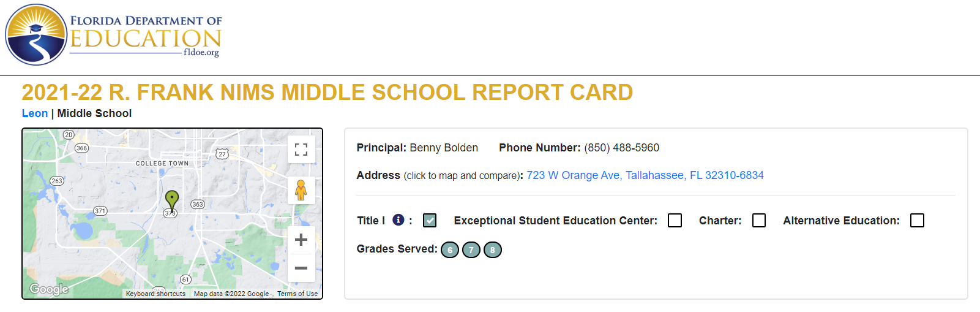Zoom out the map with minus button

(x=301, y=268)
